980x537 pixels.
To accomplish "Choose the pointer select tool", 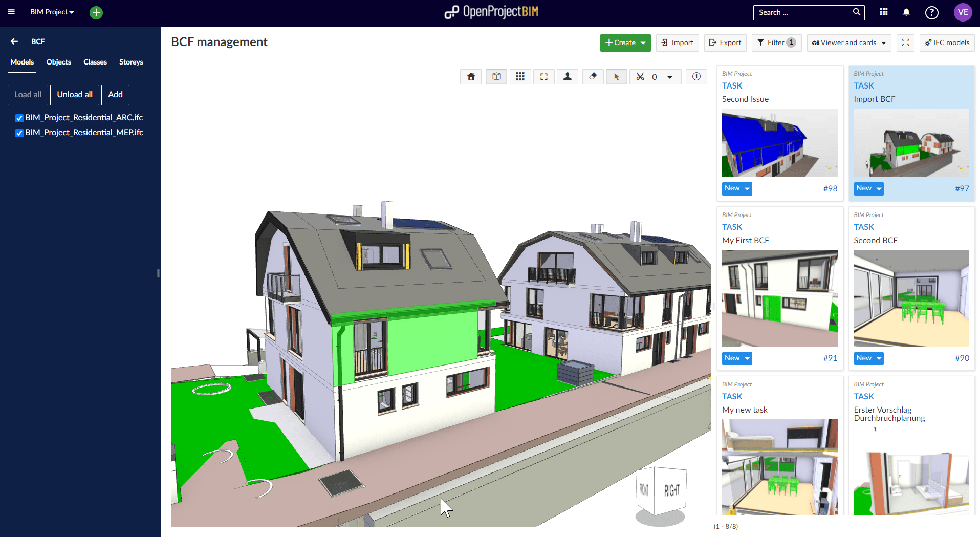I will tap(616, 77).
